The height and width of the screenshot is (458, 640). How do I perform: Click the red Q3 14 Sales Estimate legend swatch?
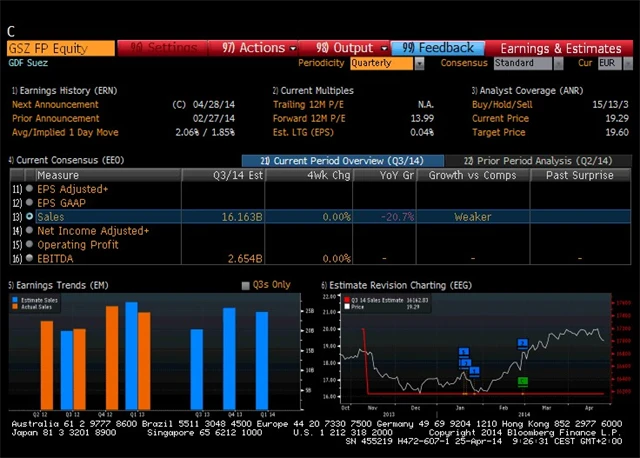click(347, 298)
